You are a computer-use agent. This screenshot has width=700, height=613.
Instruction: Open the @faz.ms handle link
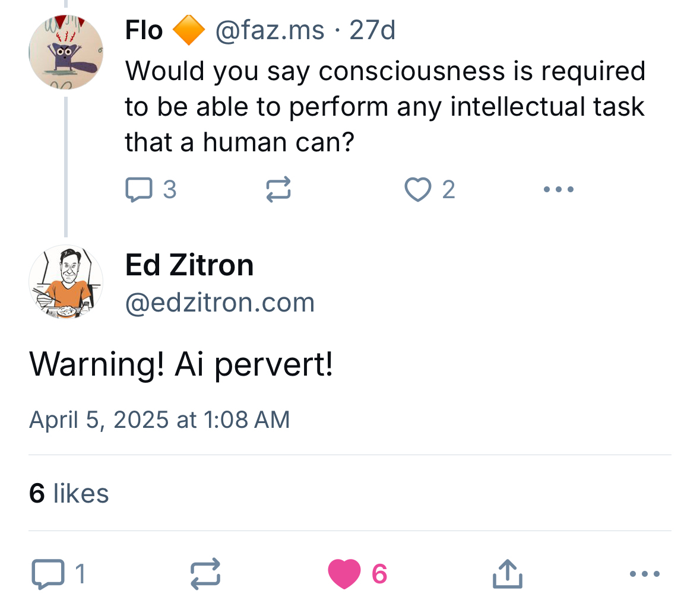click(x=270, y=30)
